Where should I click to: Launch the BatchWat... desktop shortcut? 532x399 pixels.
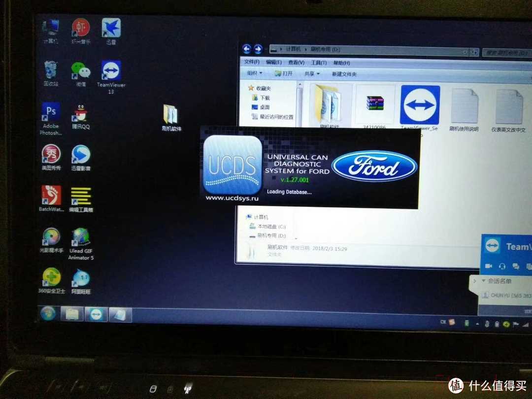51,198
